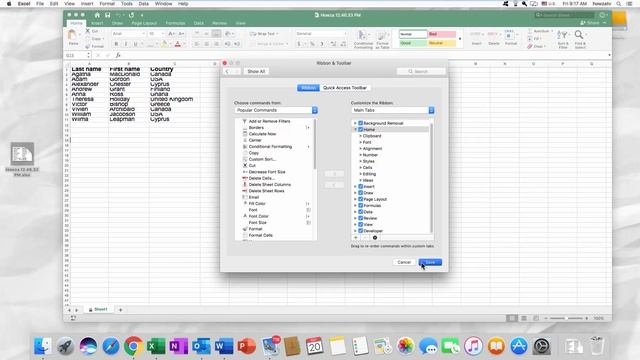Select the Decrease Font Size command
Screen dimensions: 640x360
pos(267,172)
